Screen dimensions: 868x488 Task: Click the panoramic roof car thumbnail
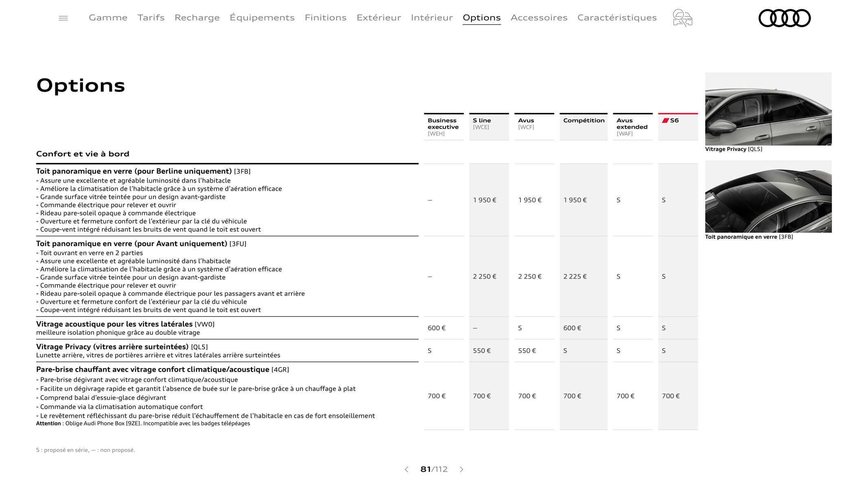click(768, 196)
